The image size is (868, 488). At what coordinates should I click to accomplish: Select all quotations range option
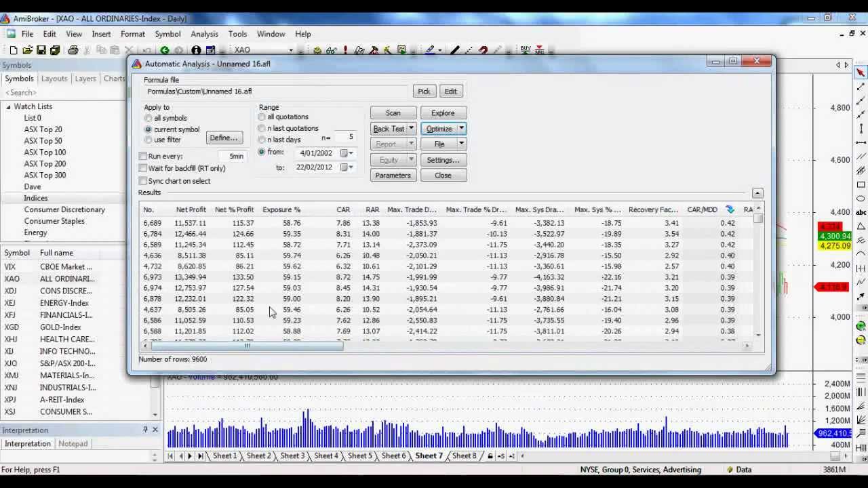262,117
